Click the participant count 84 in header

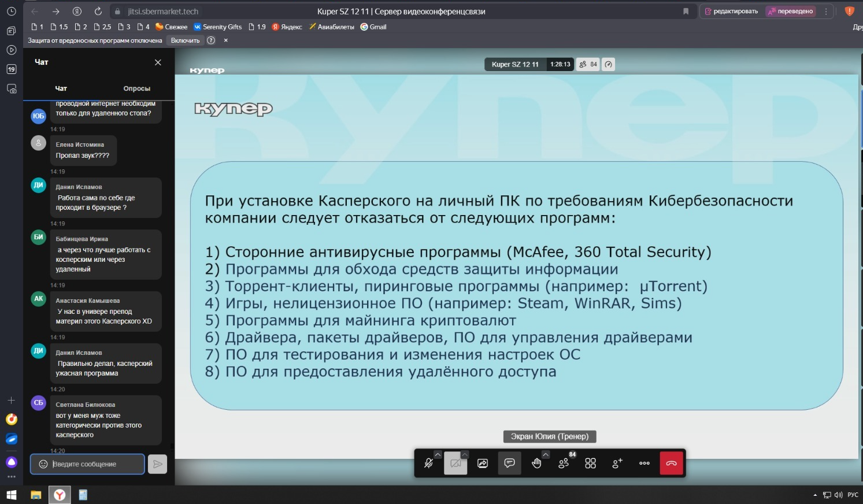click(x=588, y=64)
